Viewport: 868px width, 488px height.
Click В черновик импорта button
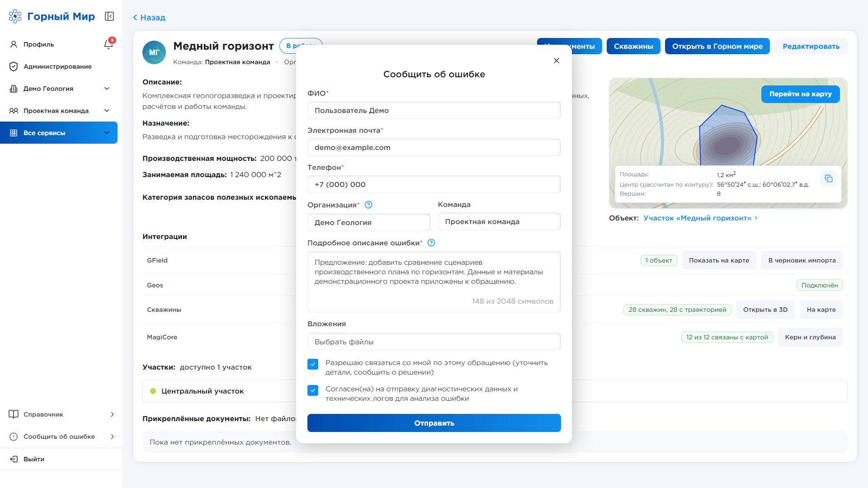[x=802, y=260]
